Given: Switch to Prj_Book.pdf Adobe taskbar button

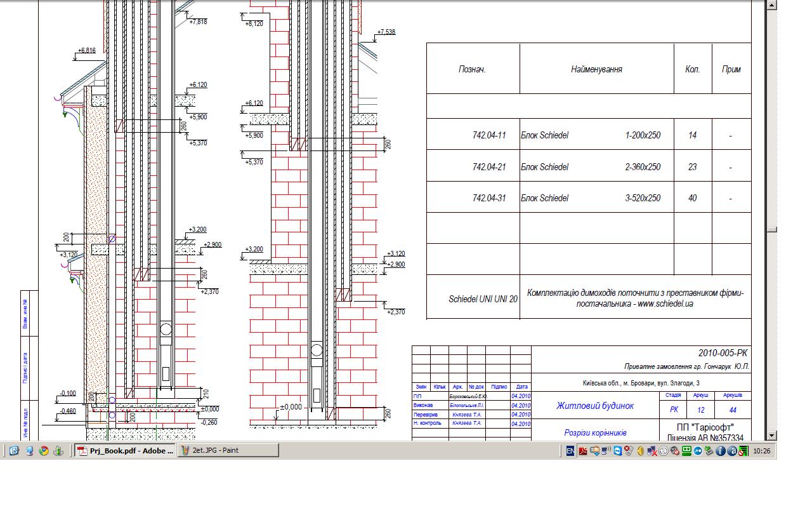Looking at the screenshot, I should (126, 451).
